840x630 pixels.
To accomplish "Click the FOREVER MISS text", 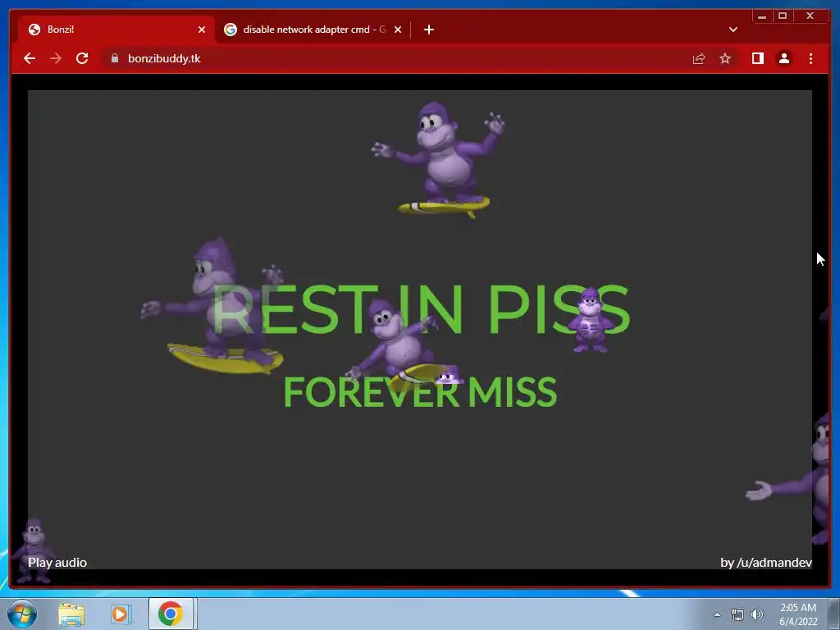I will coord(420,392).
